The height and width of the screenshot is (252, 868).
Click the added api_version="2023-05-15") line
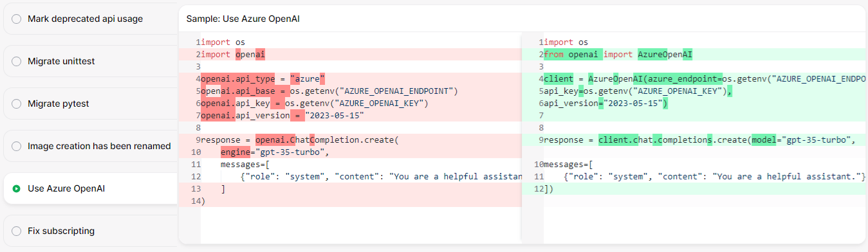coord(694,104)
